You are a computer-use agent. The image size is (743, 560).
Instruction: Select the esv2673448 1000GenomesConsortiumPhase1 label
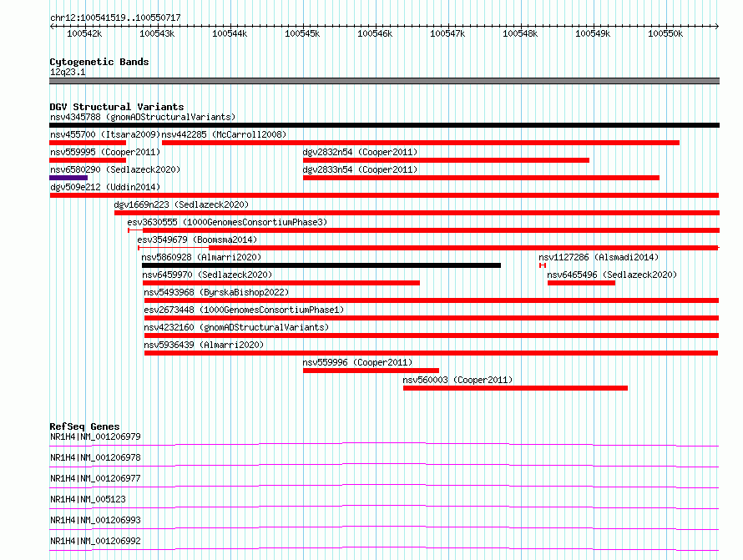pos(244,310)
